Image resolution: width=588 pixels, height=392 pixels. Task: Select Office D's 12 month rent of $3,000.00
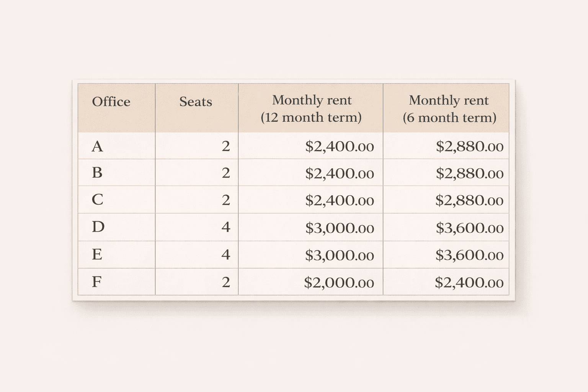tap(339, 228)
